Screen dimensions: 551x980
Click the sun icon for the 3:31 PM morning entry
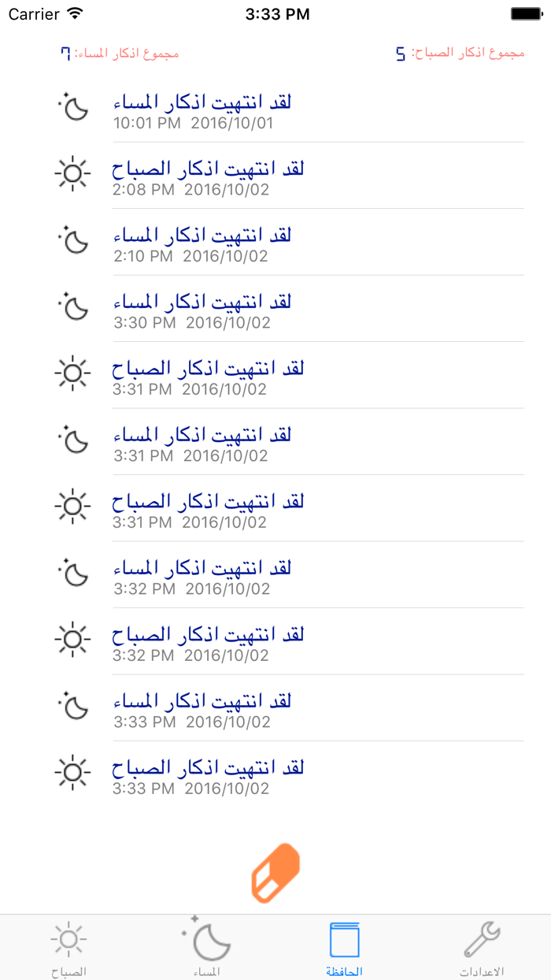72,373
